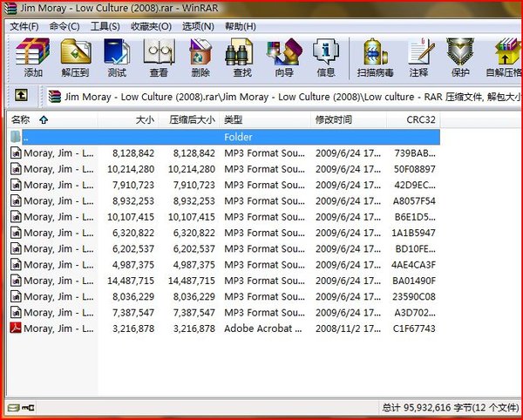Image resolution: width=523 pixels, height=420 pixels.
Task: Select the PDF file icon in list
Action: pos(16,328)
